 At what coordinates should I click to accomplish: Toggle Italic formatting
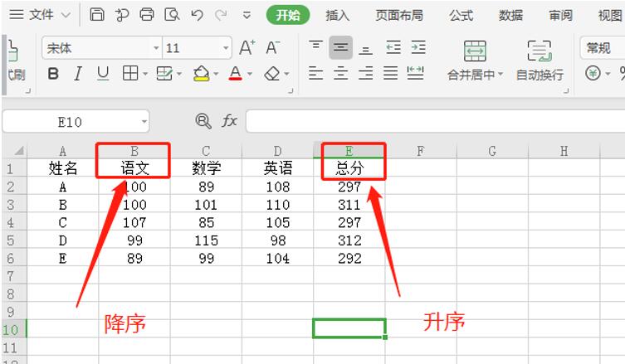pos(78,73)
